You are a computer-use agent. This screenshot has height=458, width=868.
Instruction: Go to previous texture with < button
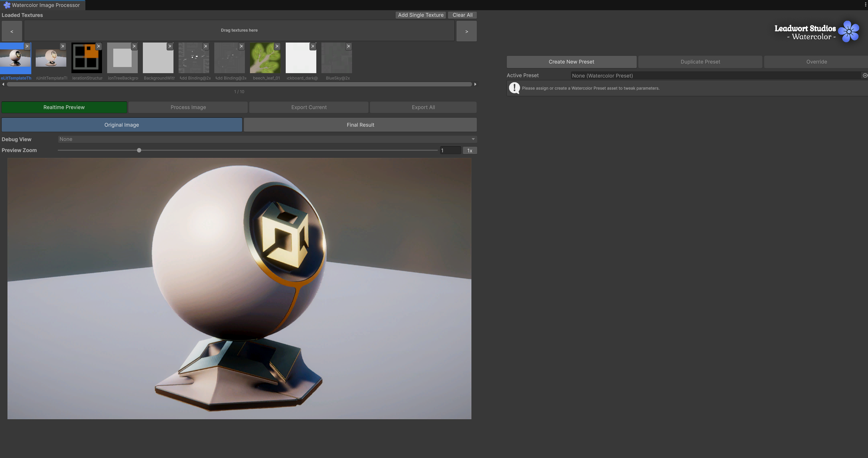point(12,31)
